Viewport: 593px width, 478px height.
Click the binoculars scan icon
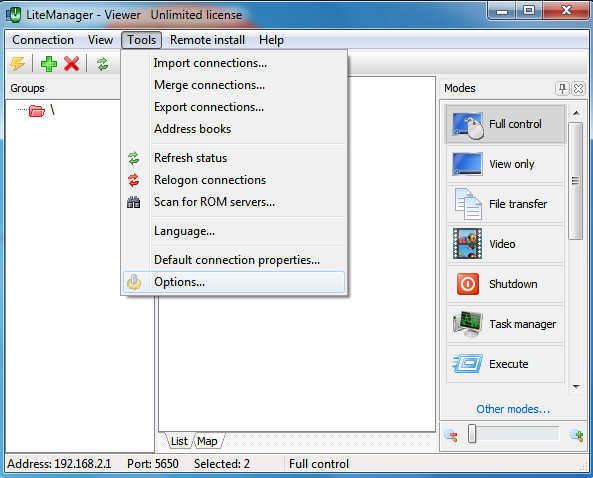coord(134,202)
